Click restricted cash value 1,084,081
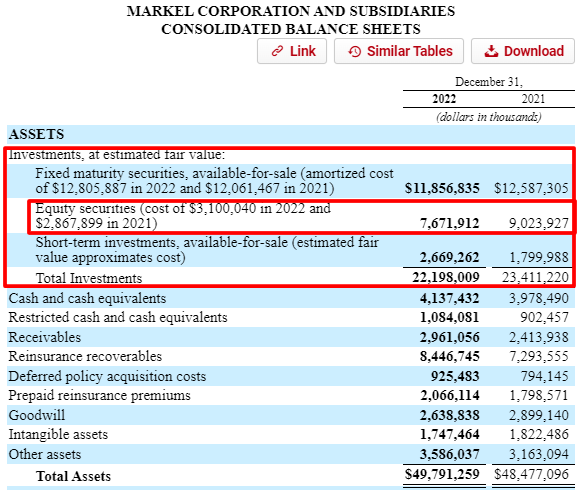This screenshot has height=490, width=581. pos(449,318)
